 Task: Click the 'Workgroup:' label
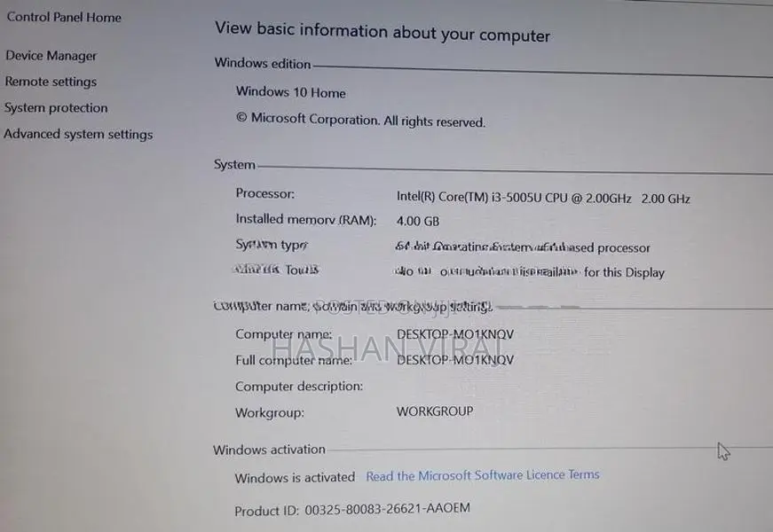click(270, 412)
